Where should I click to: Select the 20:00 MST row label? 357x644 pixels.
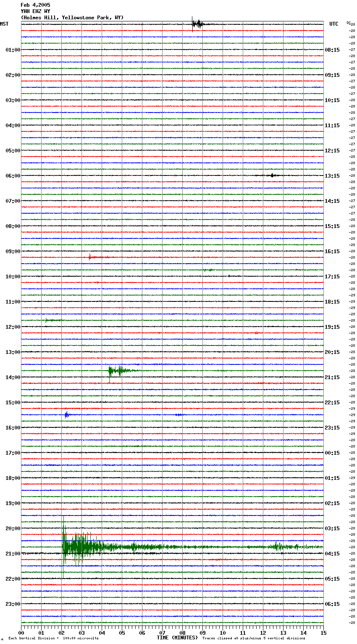tap(13, 529)
